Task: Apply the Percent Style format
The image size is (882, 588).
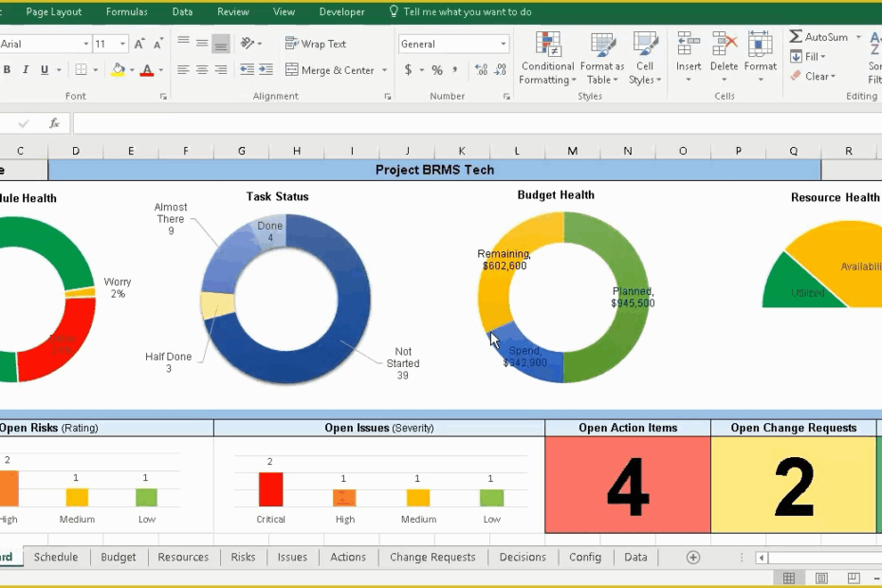Action: [x=439, y=69]
